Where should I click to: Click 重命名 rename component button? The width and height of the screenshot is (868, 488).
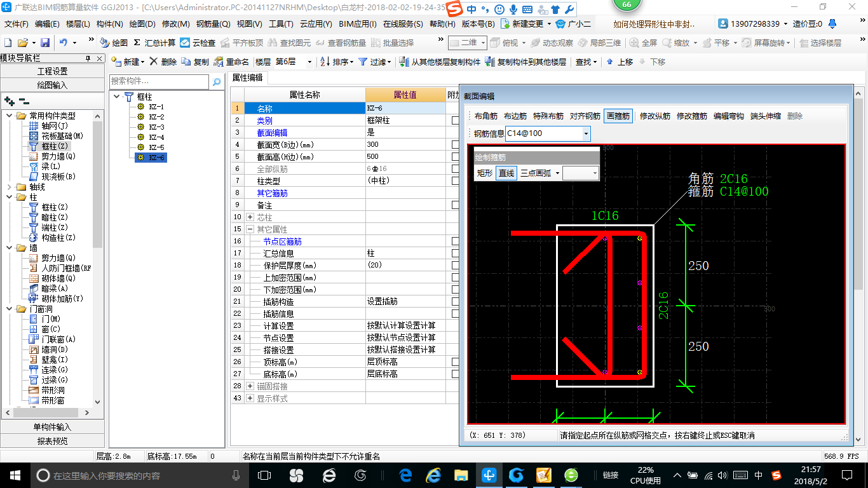(x=231, y=62)
